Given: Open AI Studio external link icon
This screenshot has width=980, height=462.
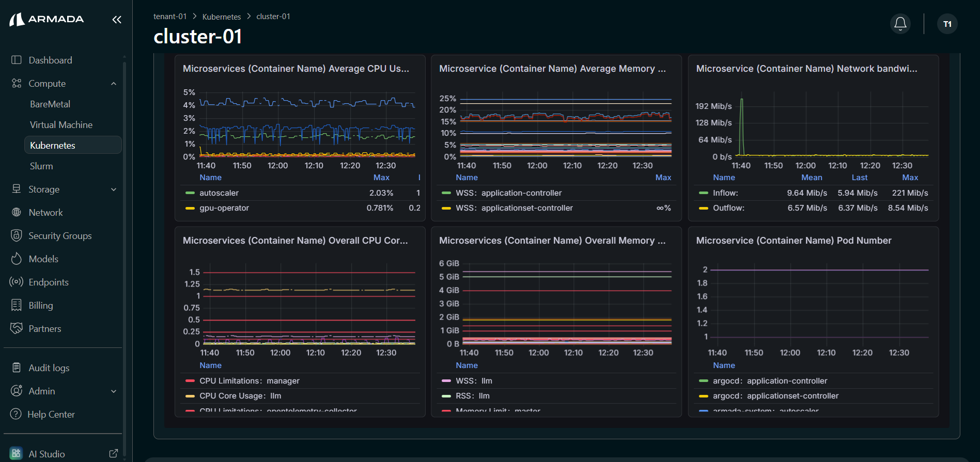Looking at the screenshot, I should point(114,454).
